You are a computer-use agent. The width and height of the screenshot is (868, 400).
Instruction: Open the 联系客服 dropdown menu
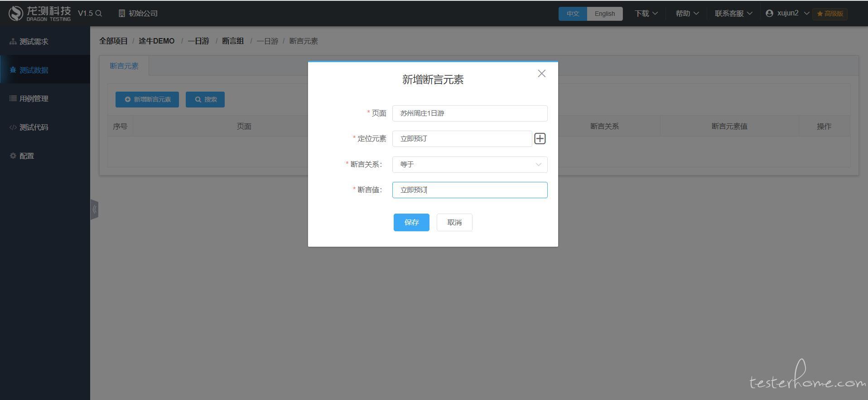pyautogui.click(x=733, y=14)
